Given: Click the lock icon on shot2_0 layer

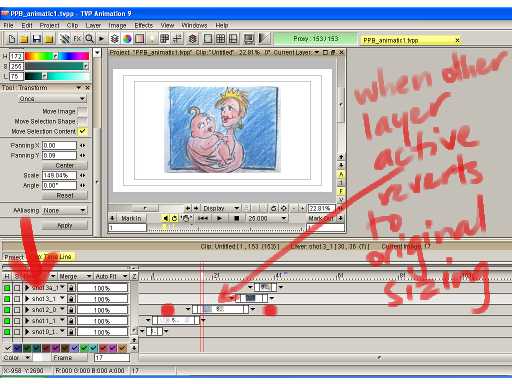Looking at the screenshot, I should tap(71, 310).
